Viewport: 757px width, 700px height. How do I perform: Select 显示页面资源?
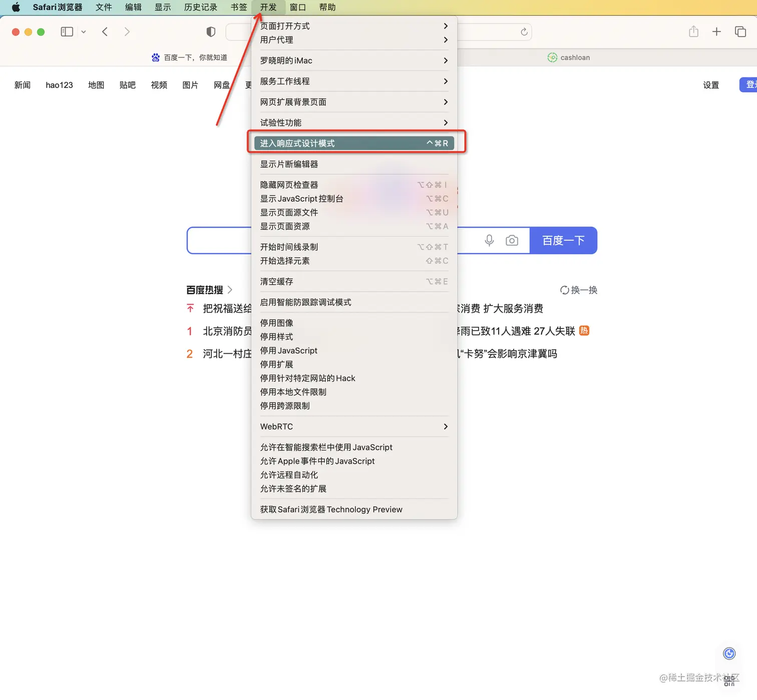tap(354, 226)
